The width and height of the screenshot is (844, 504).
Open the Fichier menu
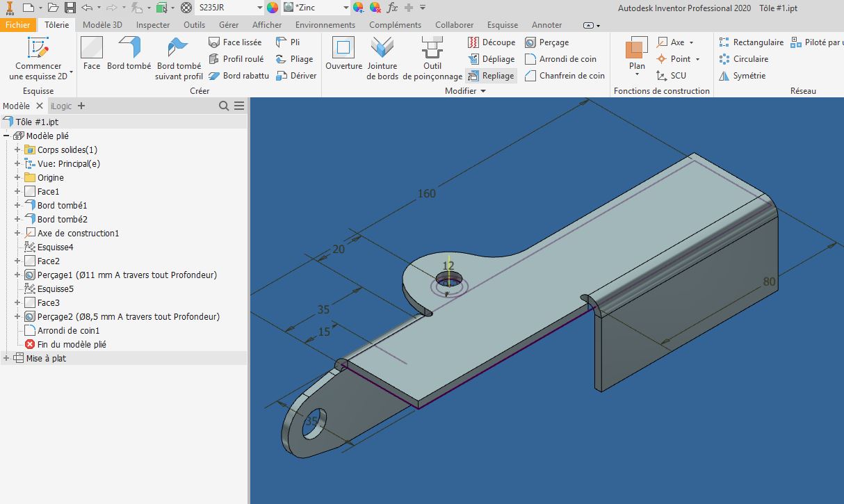coord(18,24)
